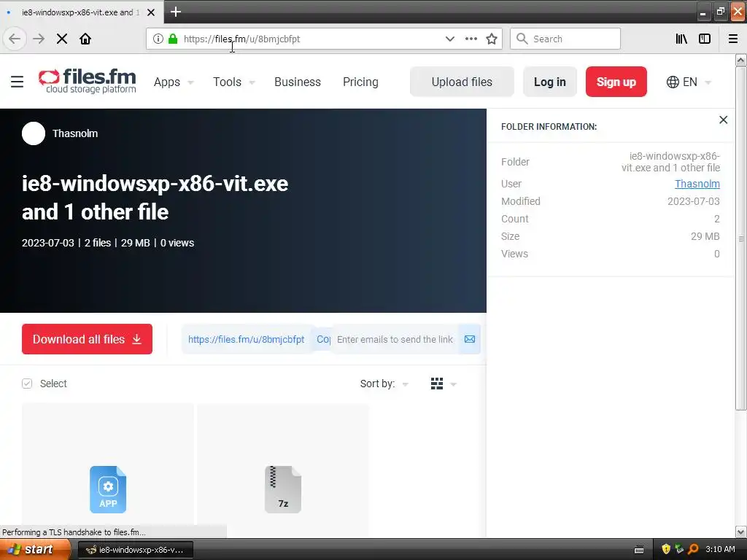Open the on-screen keyboard tray icon
The width and height of the screenshot is (747, 560).
pyautogui.click(x=639, y=550)
